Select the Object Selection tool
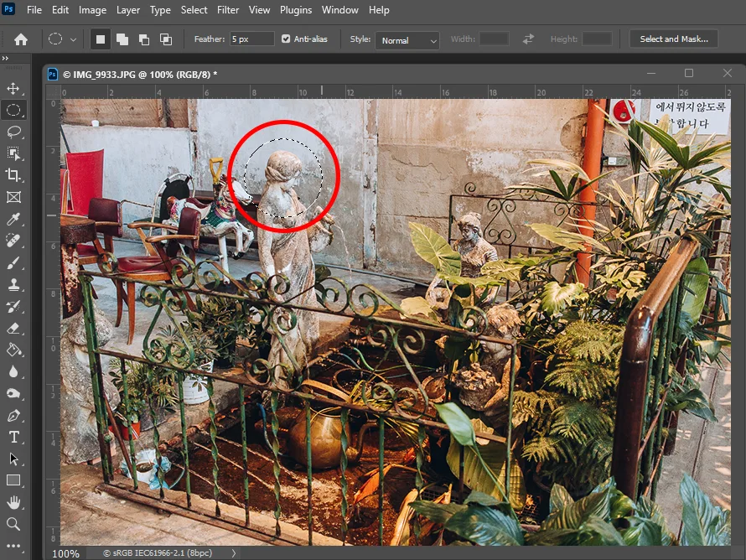This screenshot has height=560, width=746. pos(13,153)
